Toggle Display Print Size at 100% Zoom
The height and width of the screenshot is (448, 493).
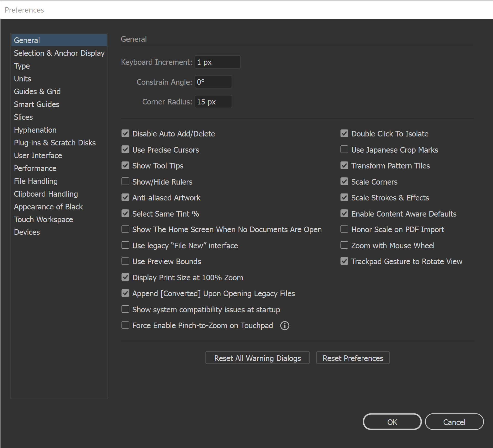[125, 277]
